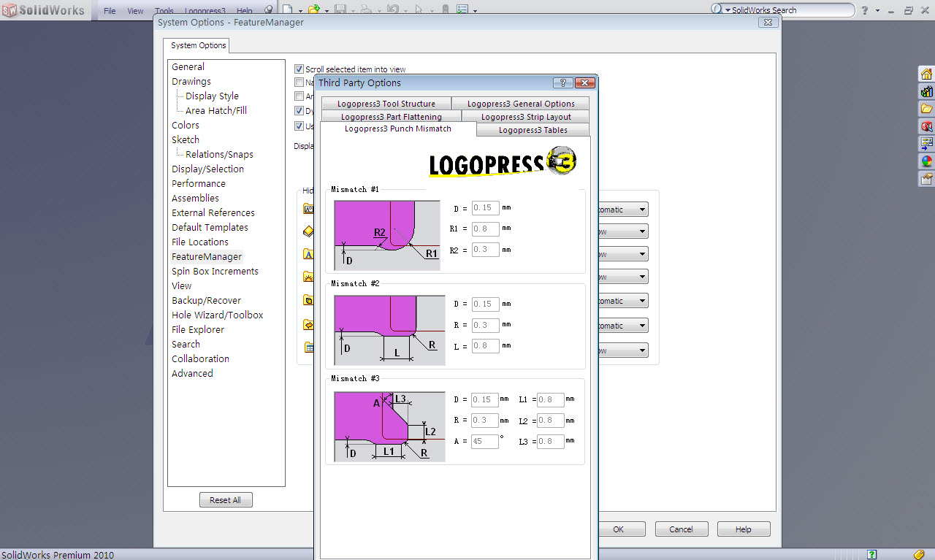Image resolution: width=935 pixels, height=560 pixels.
Task: Select Spin Box Increments option
Action: (x=215, y=271)
